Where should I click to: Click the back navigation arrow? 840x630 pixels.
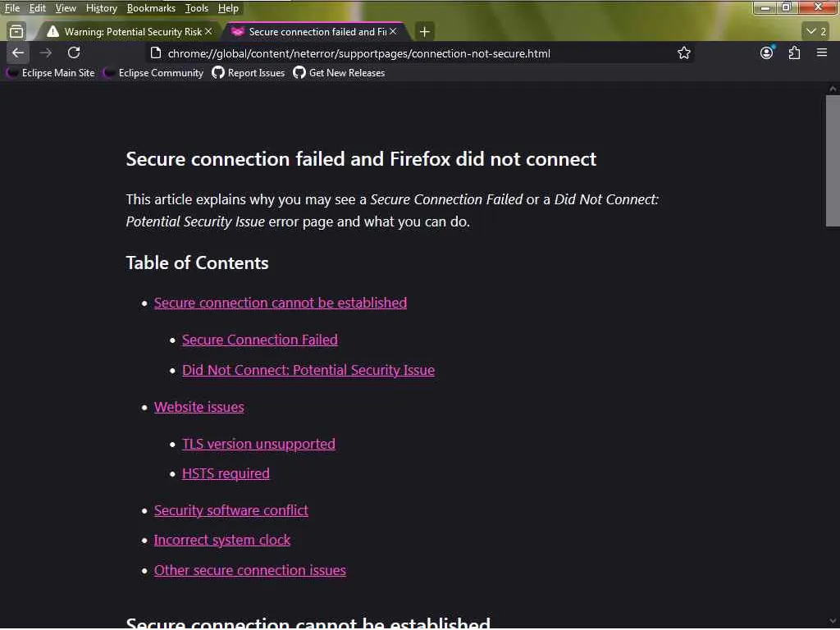pyautogui.click(x=18, y=52)
